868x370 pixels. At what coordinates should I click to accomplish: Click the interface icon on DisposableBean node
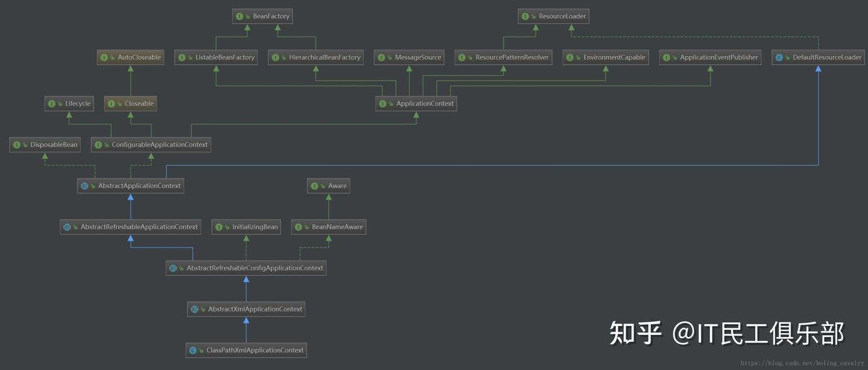16,145
